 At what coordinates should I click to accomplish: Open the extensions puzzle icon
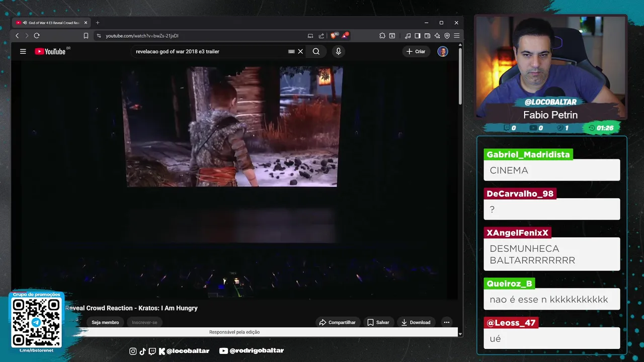click(382, 36)
